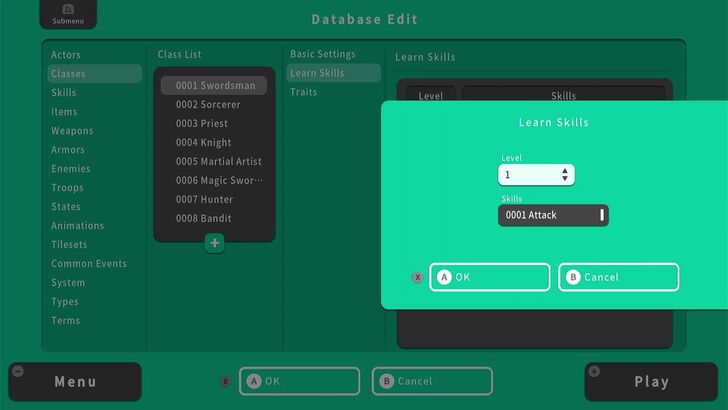Confirm with OK in Learn Skills dialog
Screen dimensions: 728x410
490,277
